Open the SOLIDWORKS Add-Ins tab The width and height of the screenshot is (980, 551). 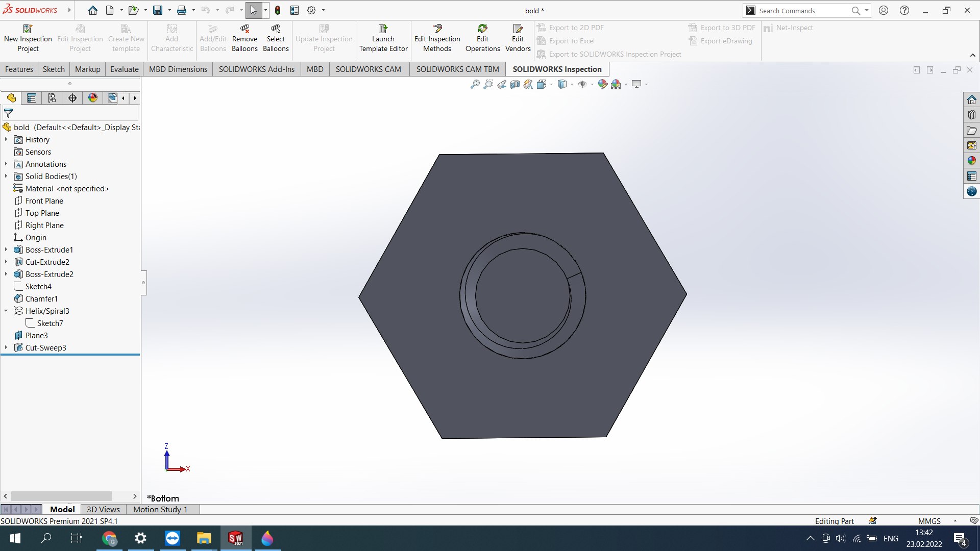(x=256, y=69)
